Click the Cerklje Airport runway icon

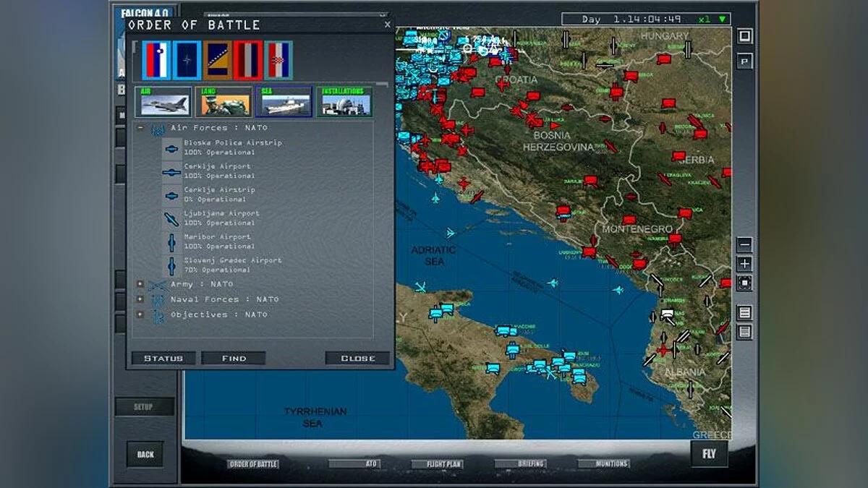click(x=172, y=172)
